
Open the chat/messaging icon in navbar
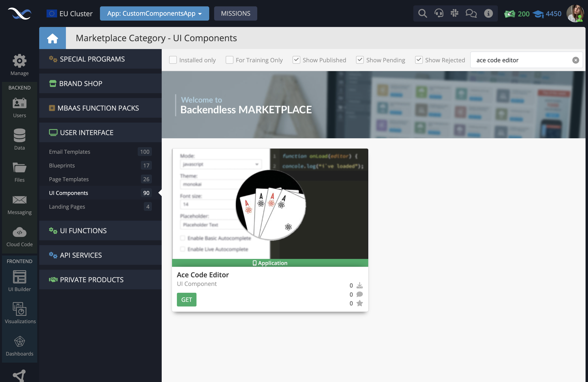471,13
